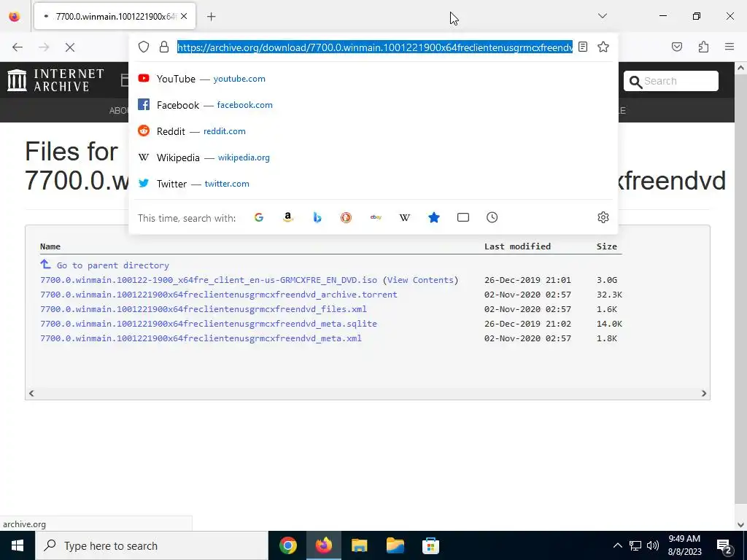747x560 pixels.
Task: Click the network tray icon
Action: [635, 545]
